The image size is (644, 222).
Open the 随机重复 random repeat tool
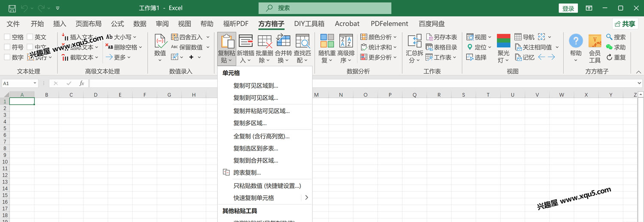pyautogui.click(x=327, y=49)
